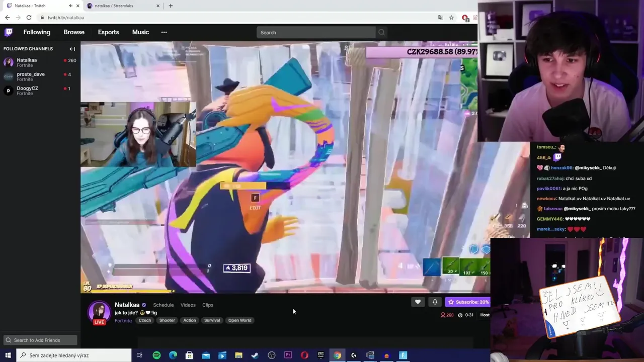Go to the Esports section

click(108, 32)
